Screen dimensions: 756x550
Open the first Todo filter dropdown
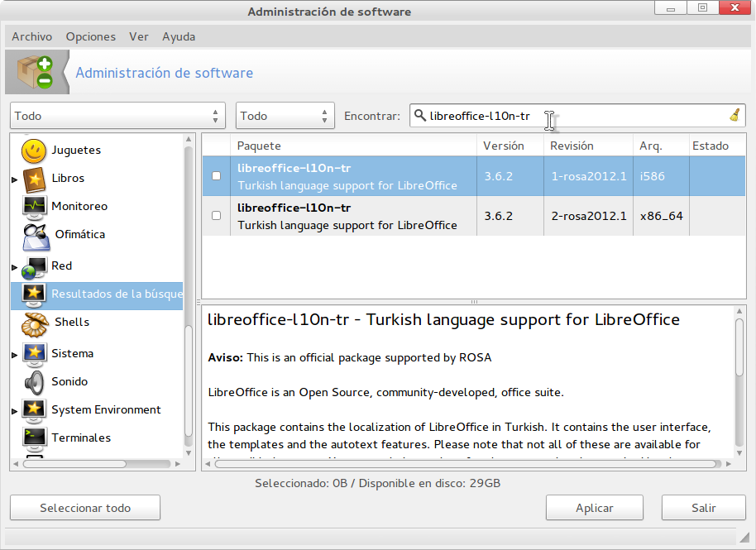click(x=117, y=116)
